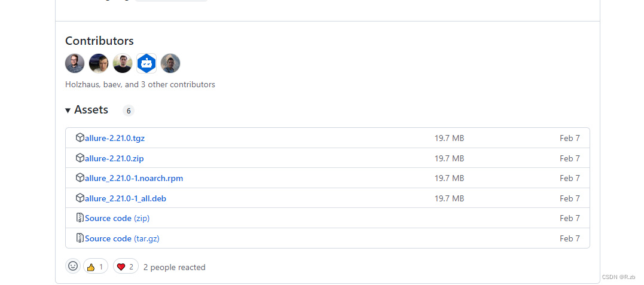Click the package icon beside allure-2.21.0.zip
This screenshot has width=644, height=285.
(x=80, y=158)
